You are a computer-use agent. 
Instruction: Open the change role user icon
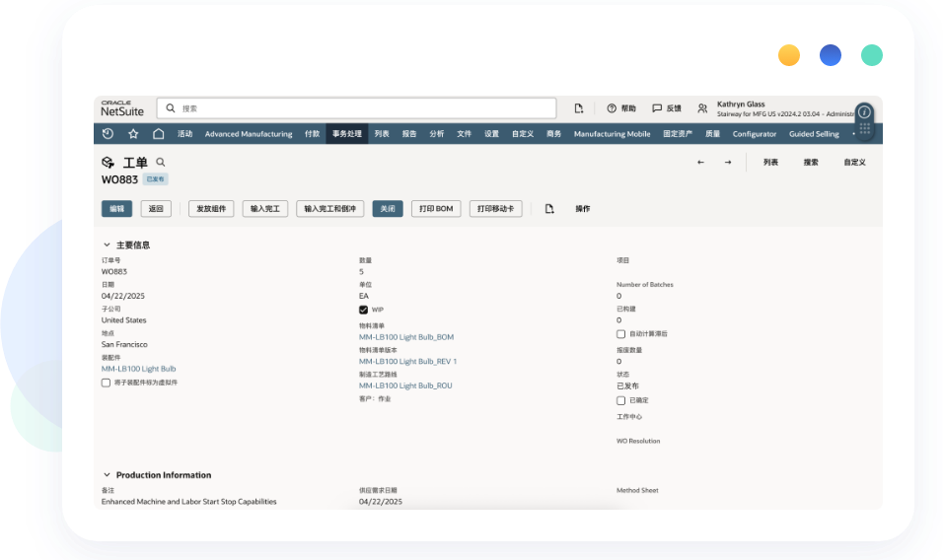pyautogui.click(x=702, y=108)
